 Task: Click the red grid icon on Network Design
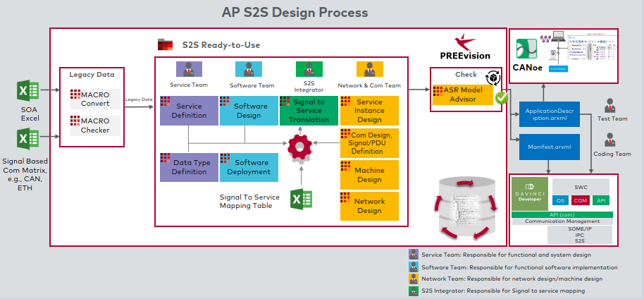[x=345, y=197]
